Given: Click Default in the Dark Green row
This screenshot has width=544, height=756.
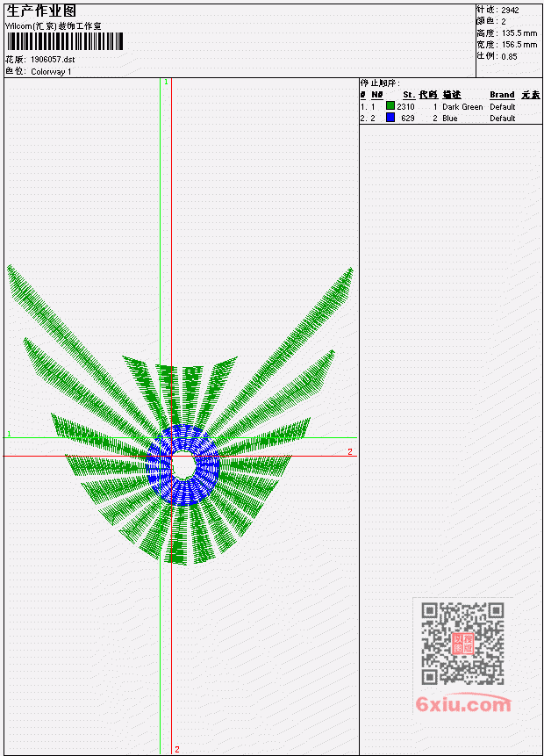Looking at the screenshot, I should (503, 106).
